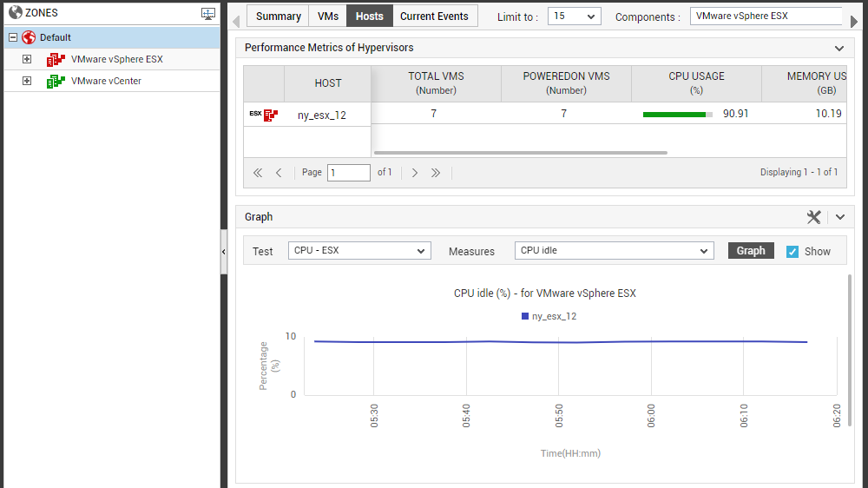This screenshot has height=488, width=868.
Task: Sort by HOST column header
Action: coord(328,83)
